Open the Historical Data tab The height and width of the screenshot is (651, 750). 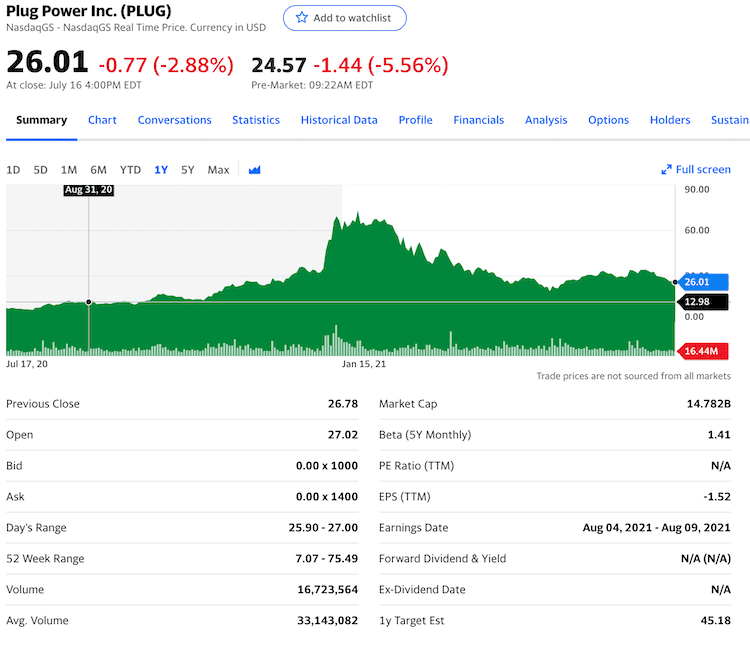click(339, 120)
